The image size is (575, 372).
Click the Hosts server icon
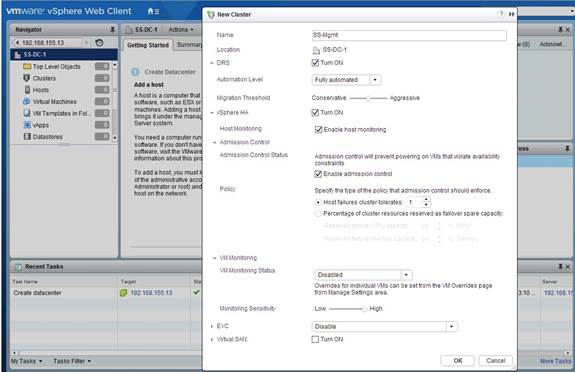[x=27, y=90]
